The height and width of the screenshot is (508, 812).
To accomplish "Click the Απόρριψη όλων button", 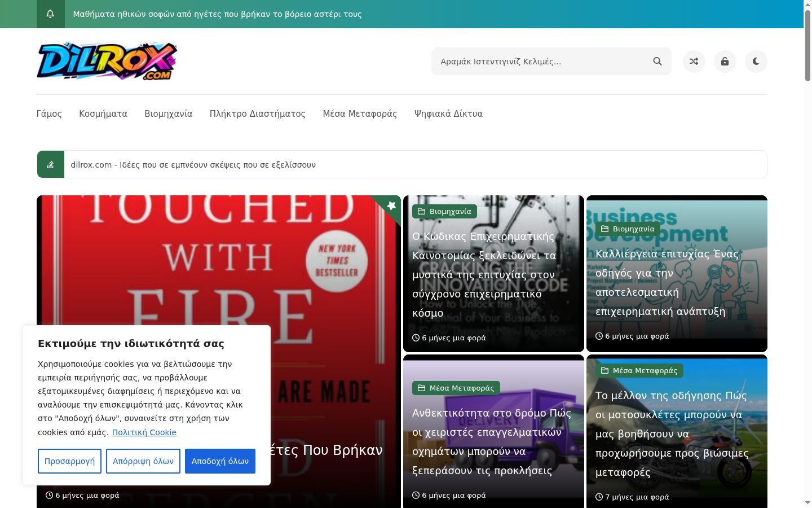I will click(x=143, y=461).
